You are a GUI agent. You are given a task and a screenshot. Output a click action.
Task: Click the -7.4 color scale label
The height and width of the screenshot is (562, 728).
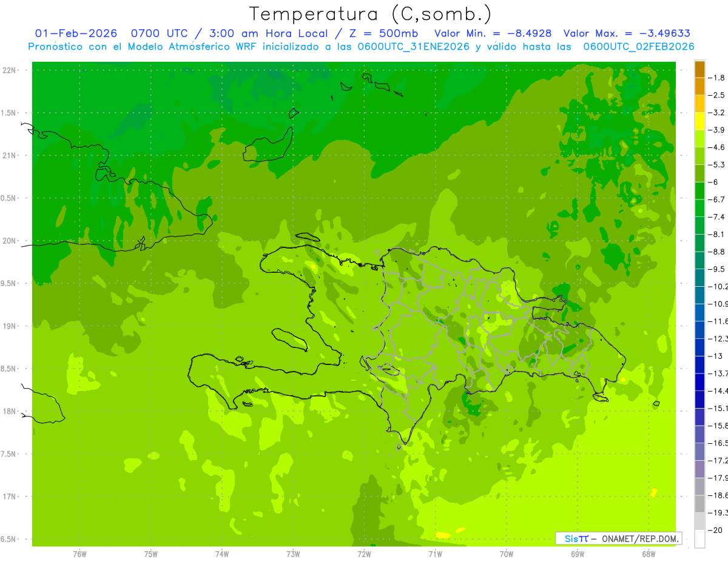717,216
